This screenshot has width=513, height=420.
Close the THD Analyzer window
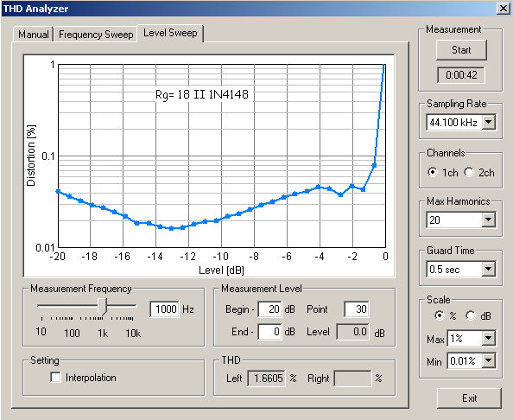503,8
